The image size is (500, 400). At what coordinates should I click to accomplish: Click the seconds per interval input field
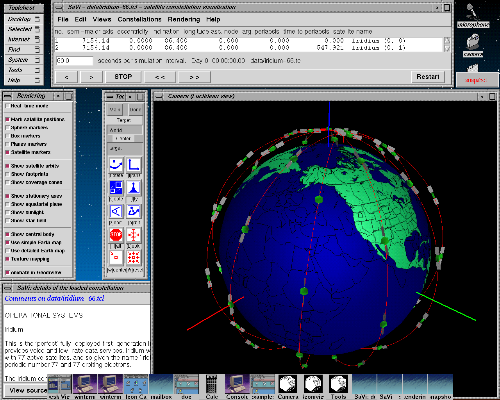74,61
